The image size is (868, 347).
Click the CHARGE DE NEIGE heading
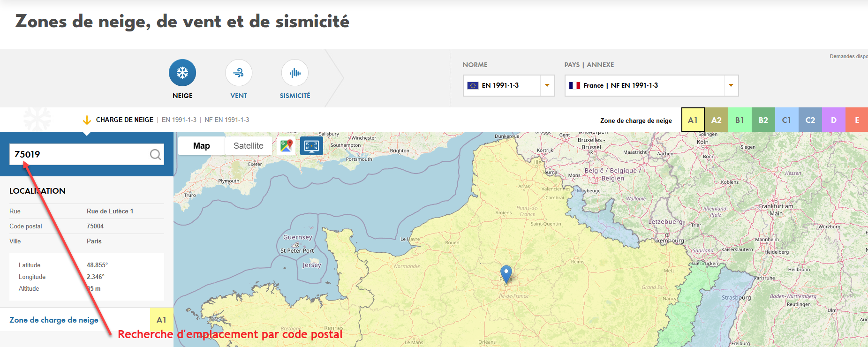(x=125, y=120)
